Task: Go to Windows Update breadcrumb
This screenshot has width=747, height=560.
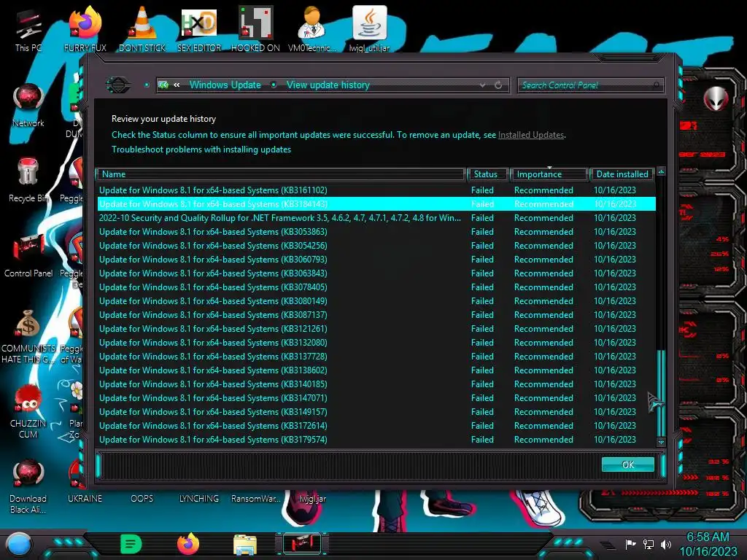Action: pyautogui.click(x=225, y=85)
